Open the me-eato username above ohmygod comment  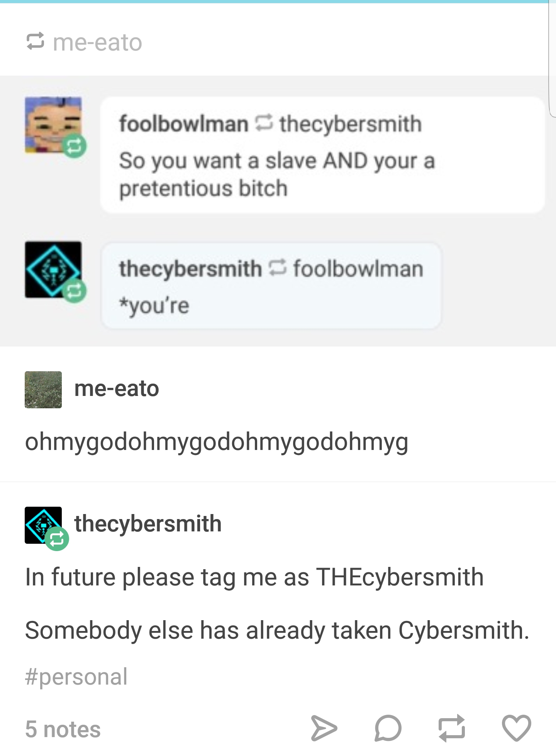point(117,389)
